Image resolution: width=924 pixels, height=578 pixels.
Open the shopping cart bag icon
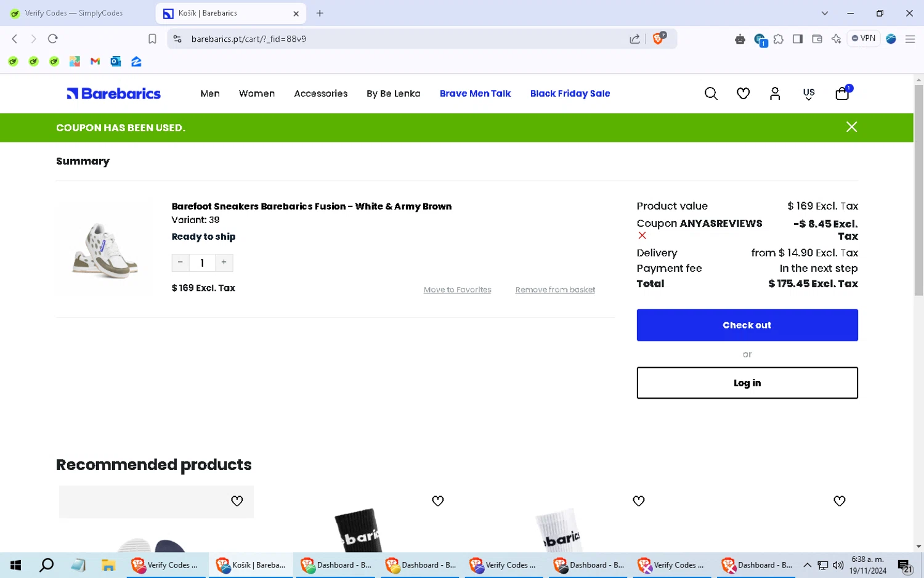click(842, 94)
